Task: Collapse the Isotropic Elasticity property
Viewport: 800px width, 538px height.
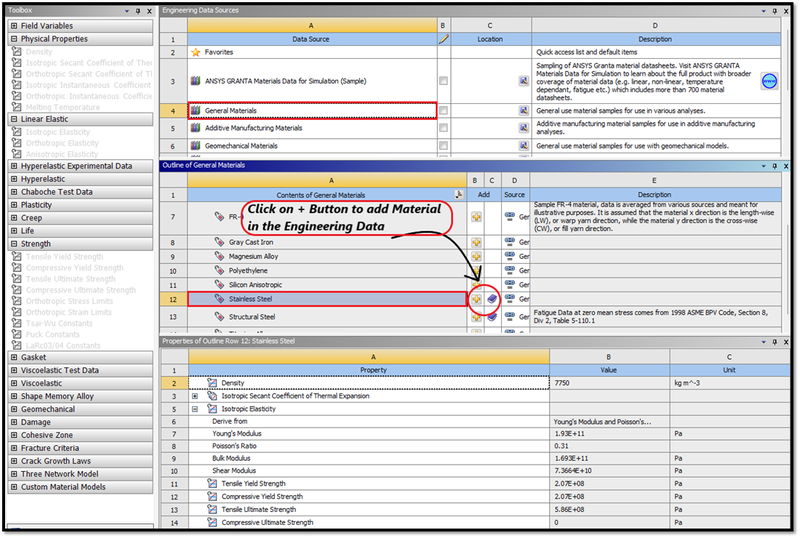Action: [195, 409]
